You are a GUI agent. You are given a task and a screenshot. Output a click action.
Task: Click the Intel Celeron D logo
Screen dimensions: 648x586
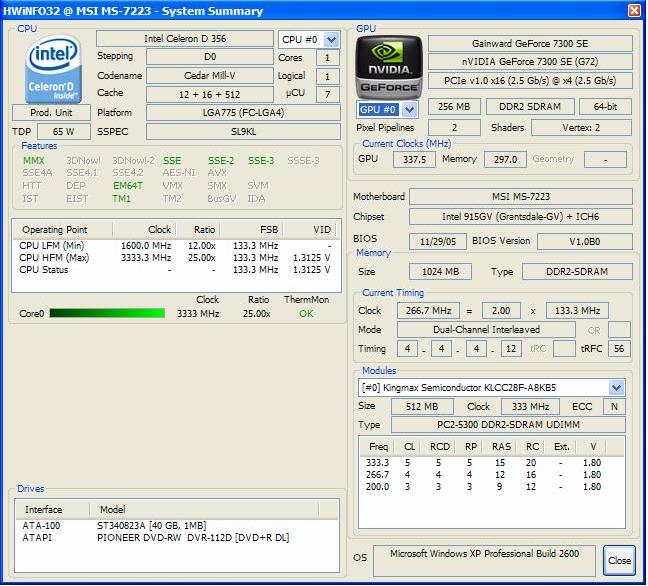point(53,69)
